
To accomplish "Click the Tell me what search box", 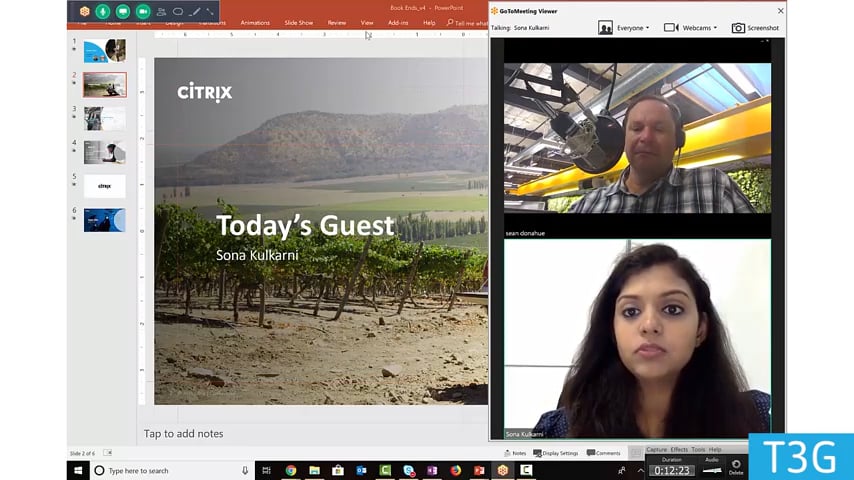I will [x=467, y=23].
